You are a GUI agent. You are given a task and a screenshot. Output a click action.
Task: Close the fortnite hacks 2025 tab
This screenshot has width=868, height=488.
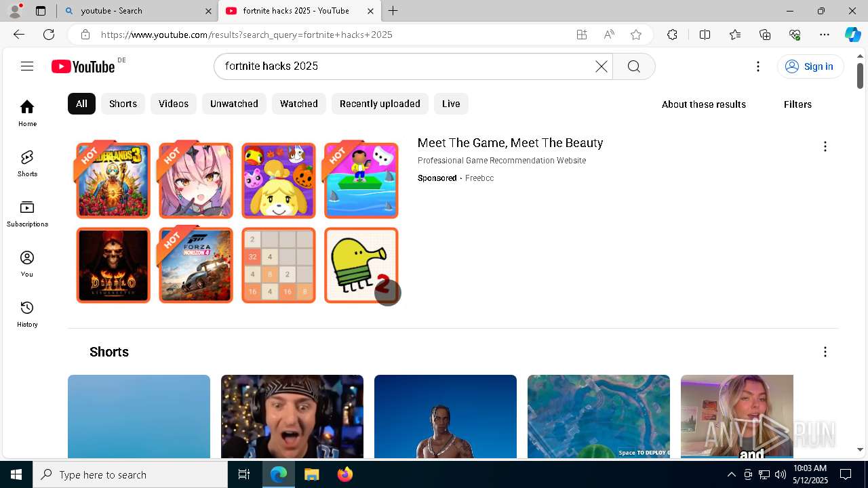(370, 11)
